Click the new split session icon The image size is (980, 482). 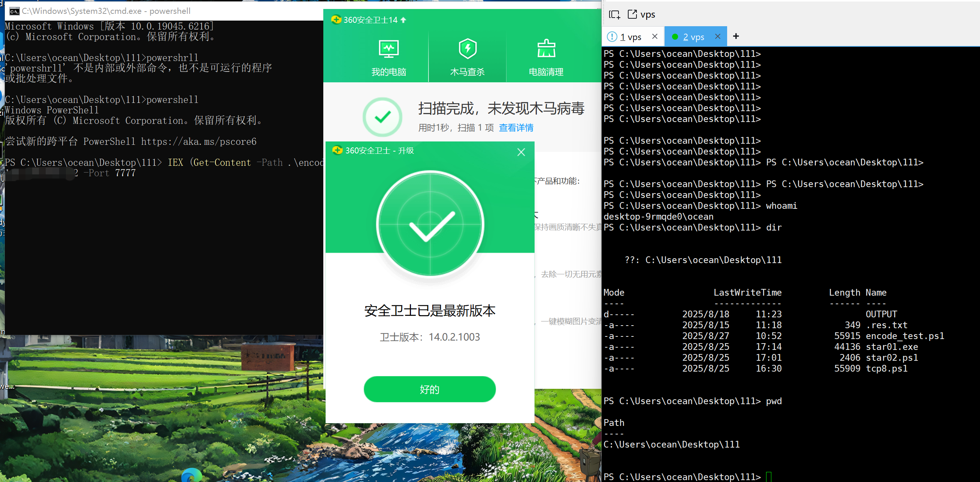point(614,15)
